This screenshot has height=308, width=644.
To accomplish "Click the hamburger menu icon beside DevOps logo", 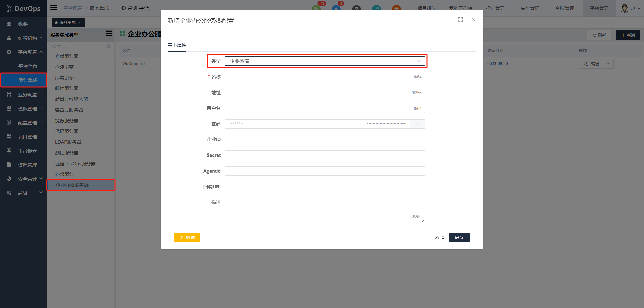I will pos(54,8).
